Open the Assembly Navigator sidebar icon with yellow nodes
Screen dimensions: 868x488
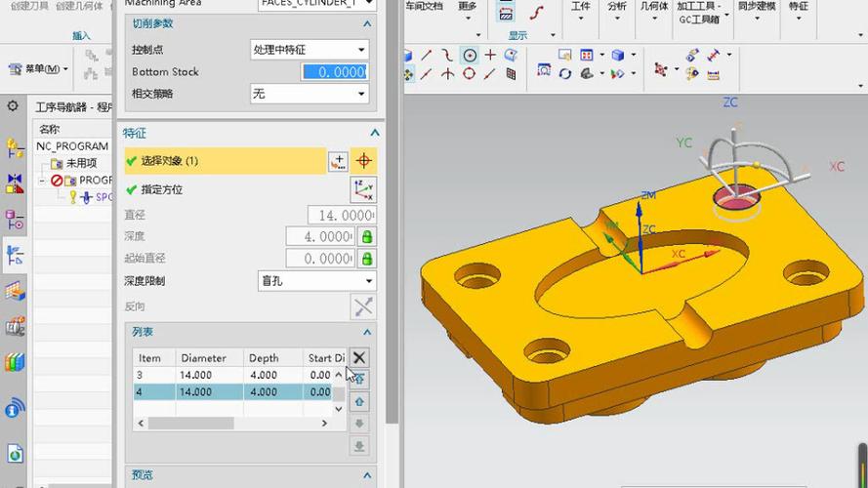(15, 147)
